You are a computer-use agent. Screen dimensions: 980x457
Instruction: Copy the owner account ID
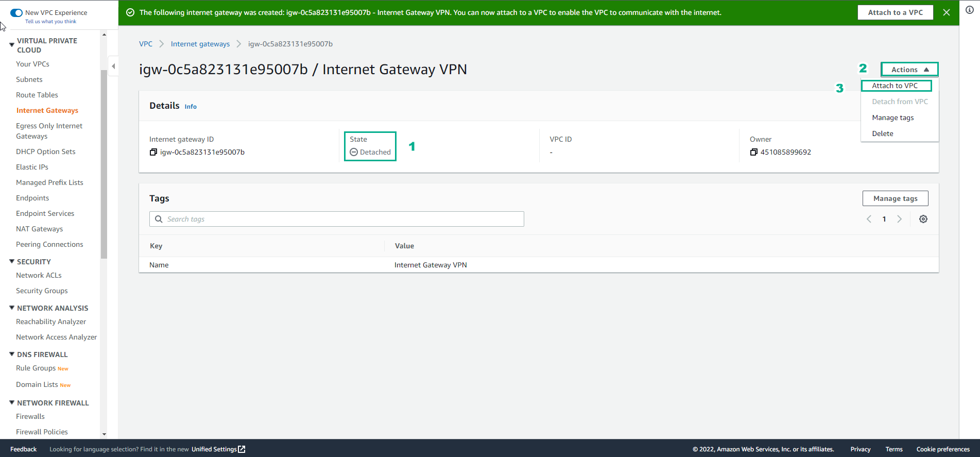tap(753, 152)
